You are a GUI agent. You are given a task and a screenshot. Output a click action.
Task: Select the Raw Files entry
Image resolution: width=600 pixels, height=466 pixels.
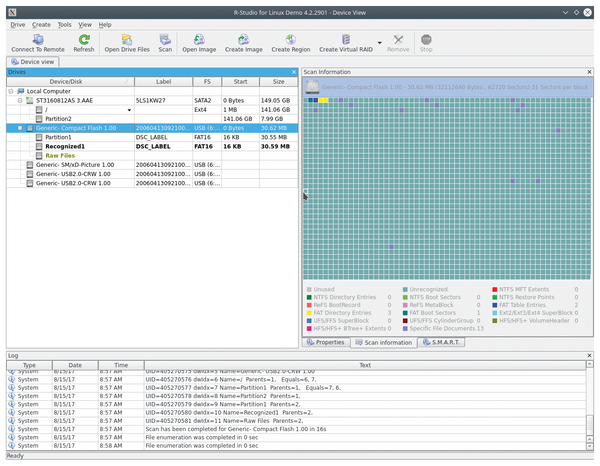pyautogui.click(x=60, y=156)
